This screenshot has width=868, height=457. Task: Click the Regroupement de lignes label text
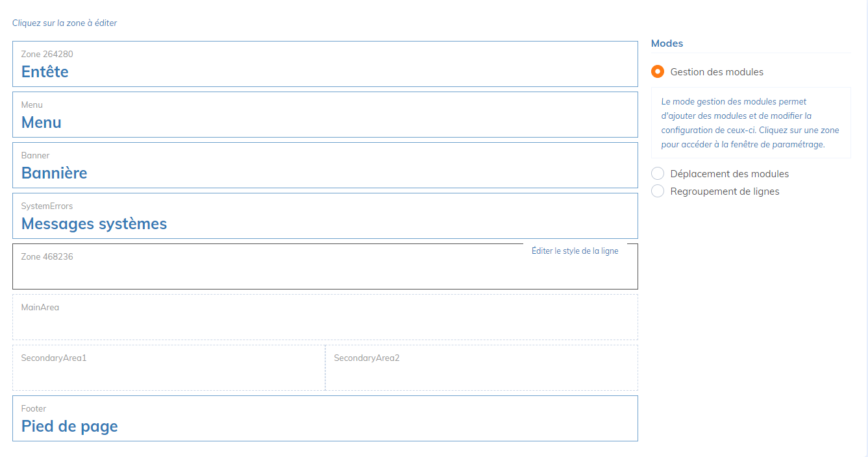click(x=725, y=191)
